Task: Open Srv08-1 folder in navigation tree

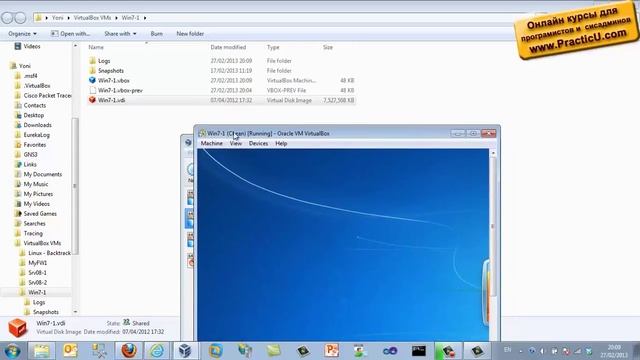Action: (37, 273)
